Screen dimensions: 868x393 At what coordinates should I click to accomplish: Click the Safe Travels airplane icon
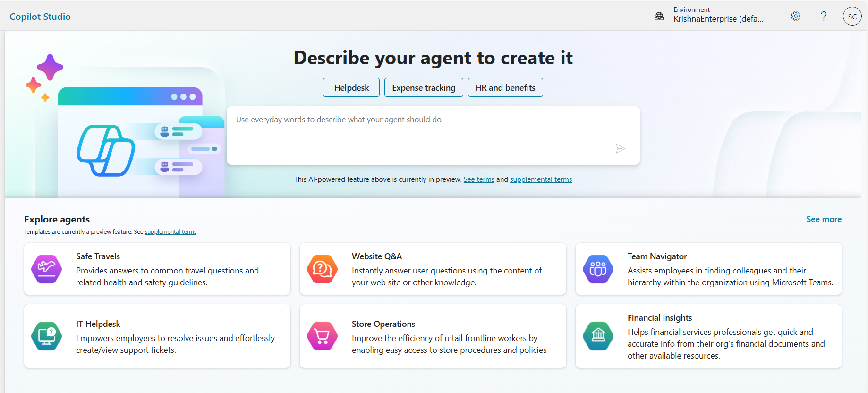click(46, 269)
